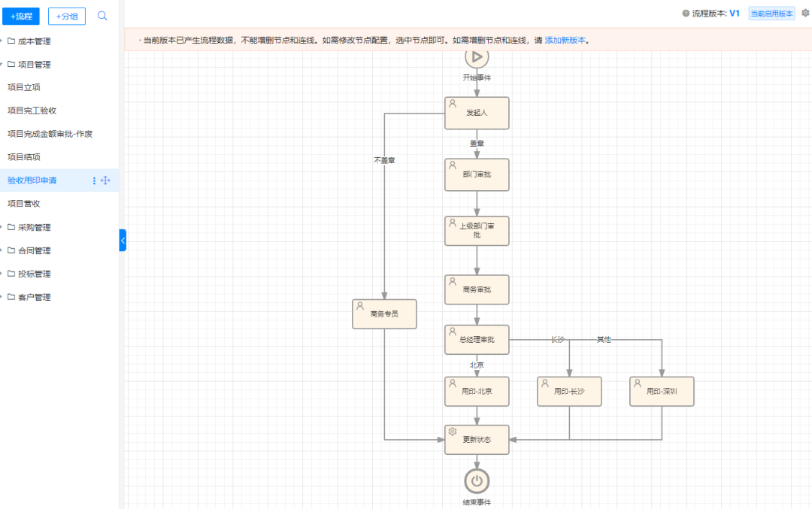Click the gear icon on 更新状态 node
Viewport: 812px width, 509px height.
click(x=453, y=432)
